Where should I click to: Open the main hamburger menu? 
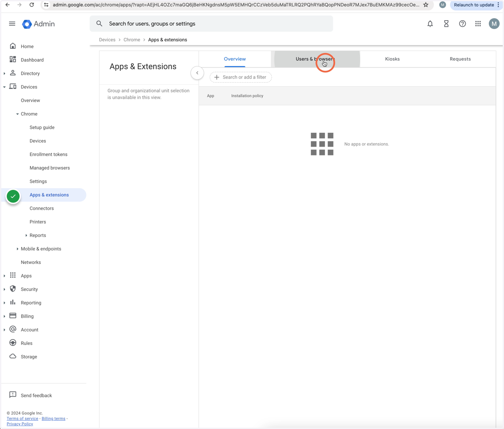tap(12, 24)
